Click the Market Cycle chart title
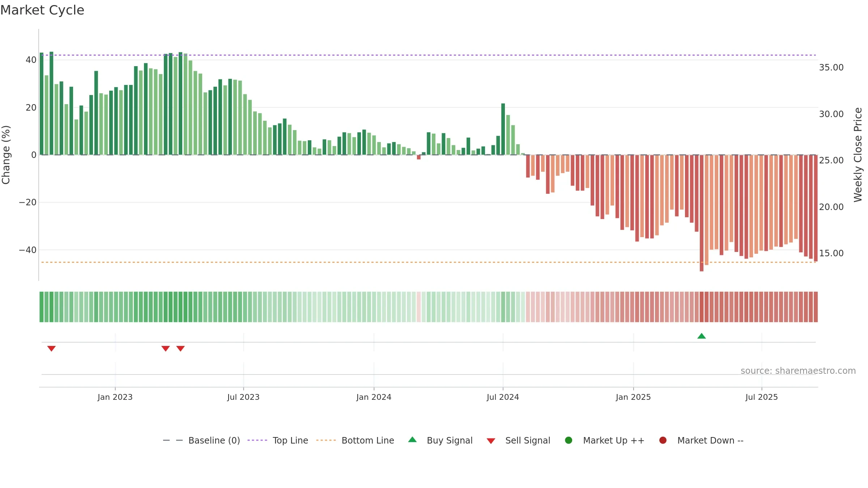The height and width of the screenshot is (488, 868). [x=42, y=10]
